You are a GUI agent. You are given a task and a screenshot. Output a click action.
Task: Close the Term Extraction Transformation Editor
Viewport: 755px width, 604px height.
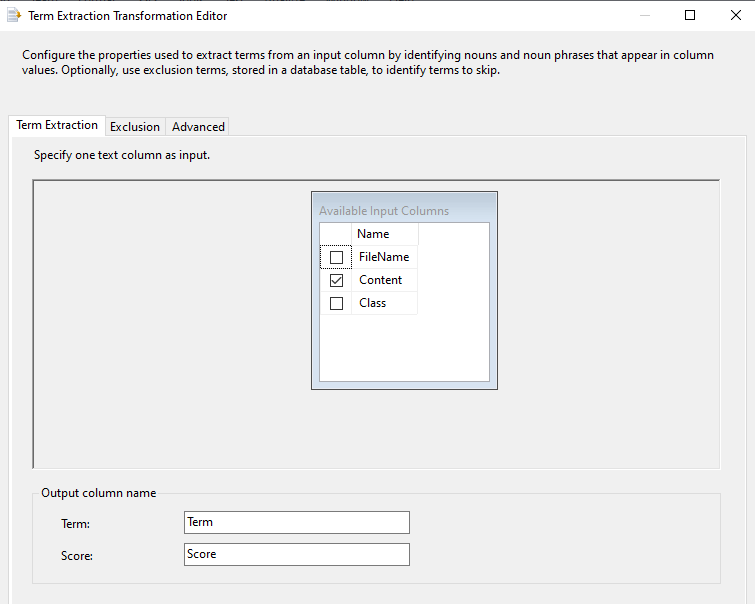[x=736, y=15]
